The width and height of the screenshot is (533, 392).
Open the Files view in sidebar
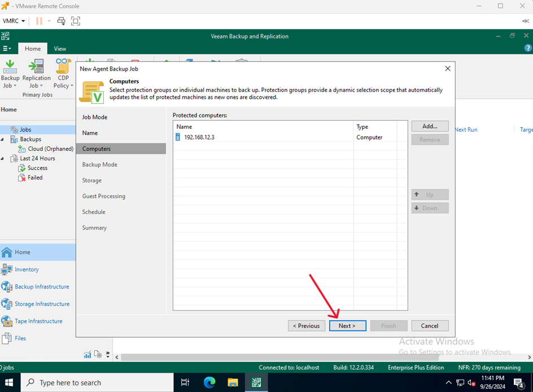(20, 338)
